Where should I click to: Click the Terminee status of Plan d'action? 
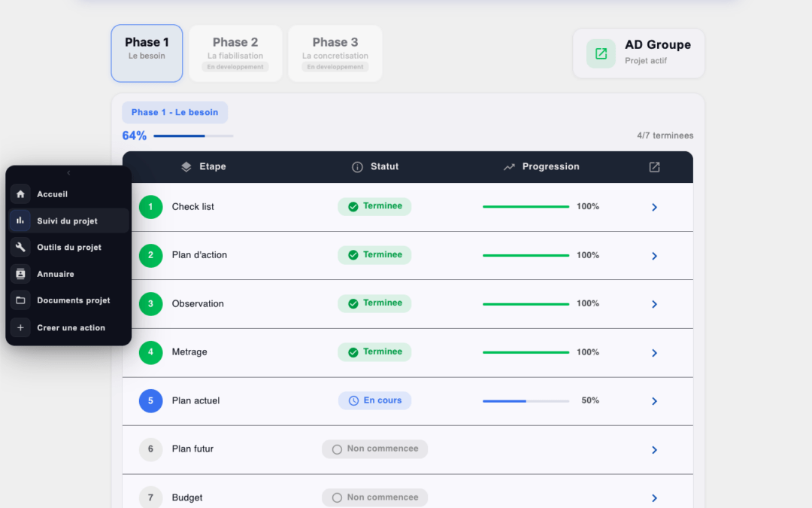[374, 255]
